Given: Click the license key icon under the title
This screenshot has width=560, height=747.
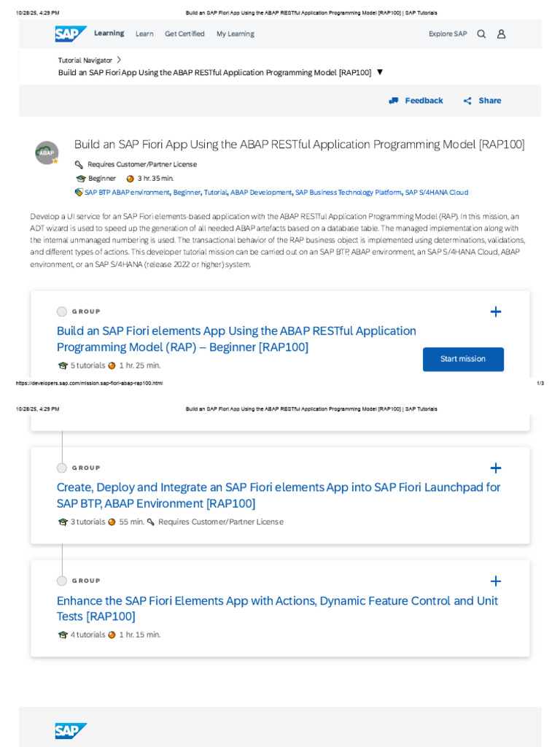Looking at the screenshot, I should [x=79, y=164].
